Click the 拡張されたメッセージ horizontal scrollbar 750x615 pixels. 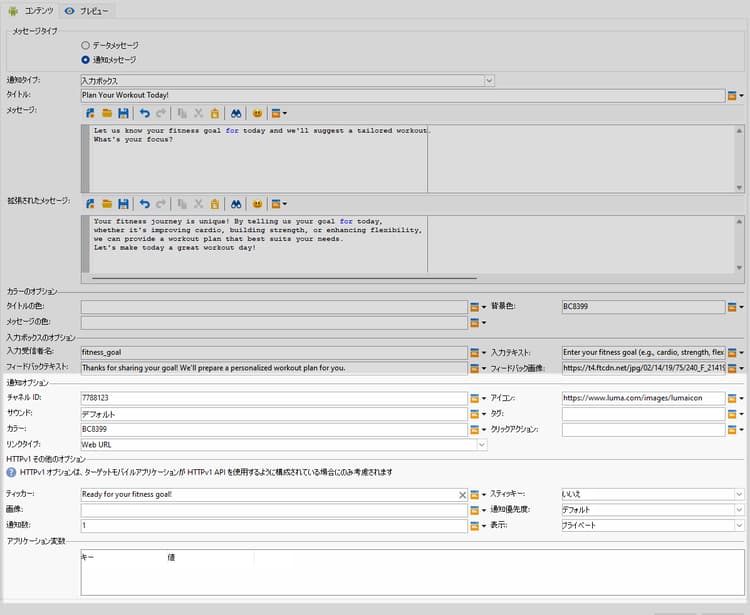click(284, 278)
